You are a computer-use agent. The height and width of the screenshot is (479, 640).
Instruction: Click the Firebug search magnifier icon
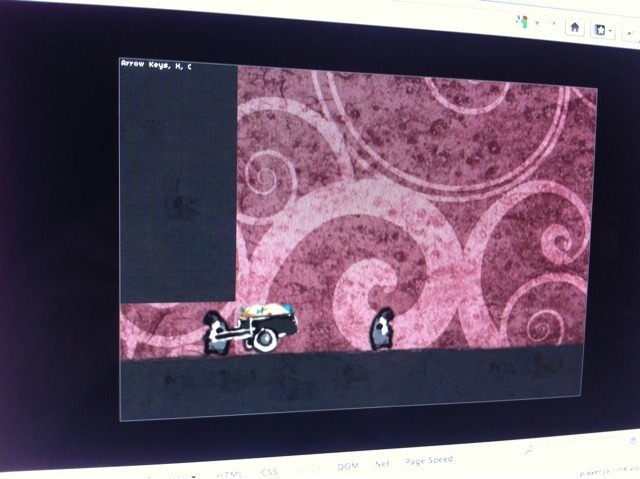click(x=529, y=450)
